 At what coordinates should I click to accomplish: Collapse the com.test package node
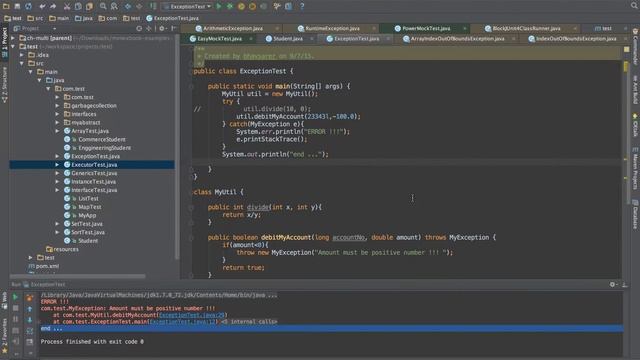tap(48, 89)
